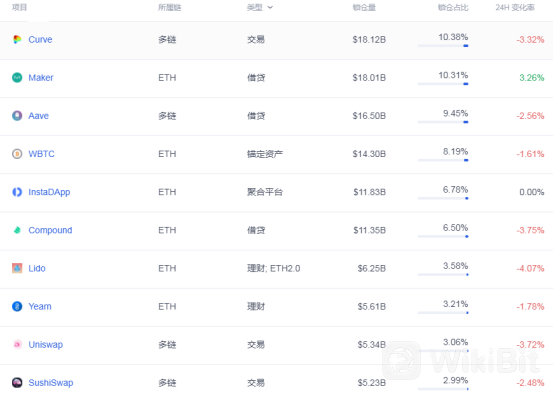This screenshot has width=554, height=397.
Task: Click the SushiSwap logo icon
Action: click(17, 383)
